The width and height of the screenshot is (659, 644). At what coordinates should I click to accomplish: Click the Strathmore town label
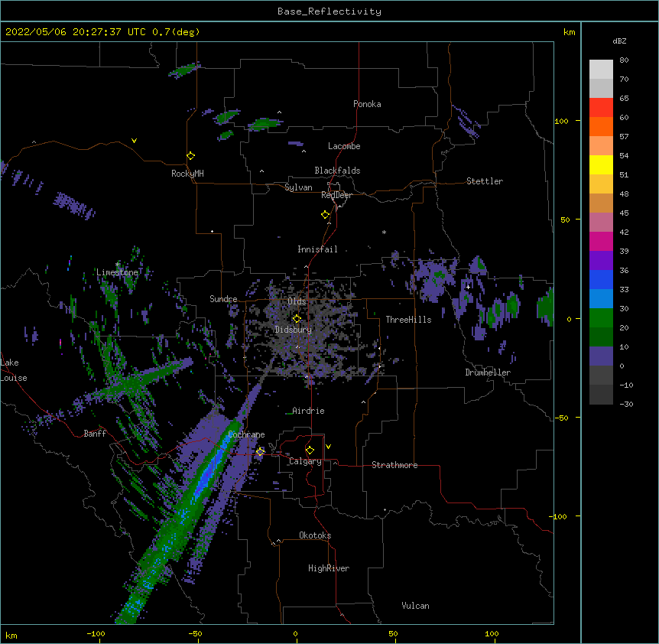point(394,465)
